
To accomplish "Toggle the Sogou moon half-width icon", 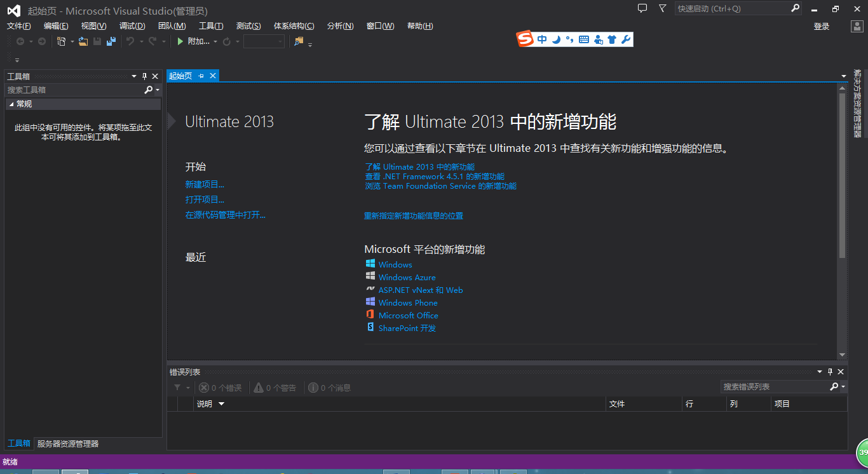I will pyautogui.click(x=556, y=39).
